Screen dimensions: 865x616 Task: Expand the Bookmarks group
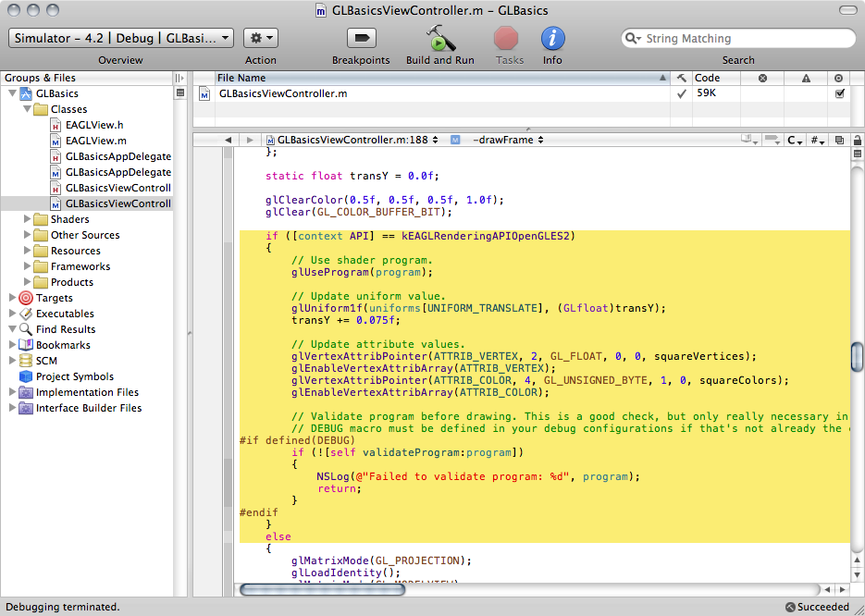coord(12,345)
